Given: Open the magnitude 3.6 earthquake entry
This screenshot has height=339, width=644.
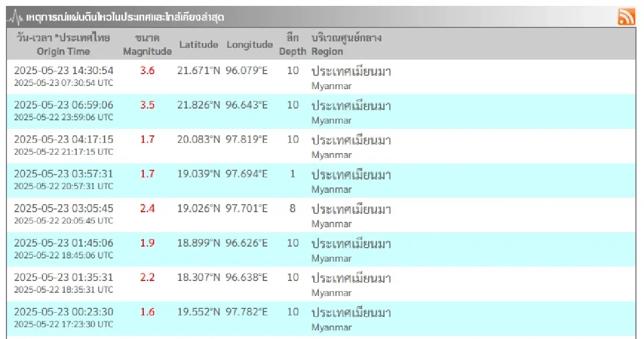Looking at the screenshot, I should pyautogui.click(x=148, y=69).
